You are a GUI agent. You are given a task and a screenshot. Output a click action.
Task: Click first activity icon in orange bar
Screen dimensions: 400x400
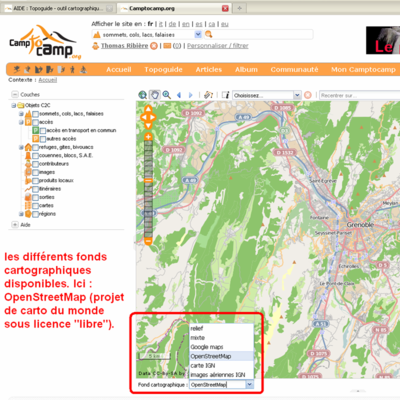17,69
